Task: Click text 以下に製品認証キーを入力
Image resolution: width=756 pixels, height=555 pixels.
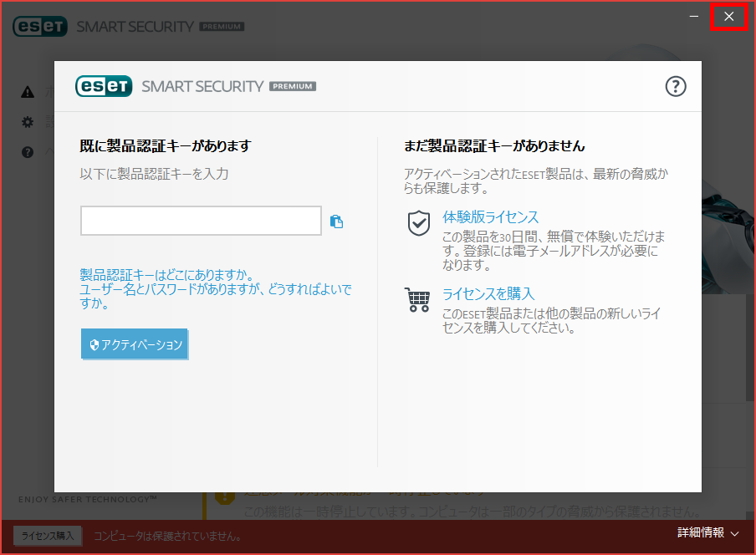Action: [154, 174]
